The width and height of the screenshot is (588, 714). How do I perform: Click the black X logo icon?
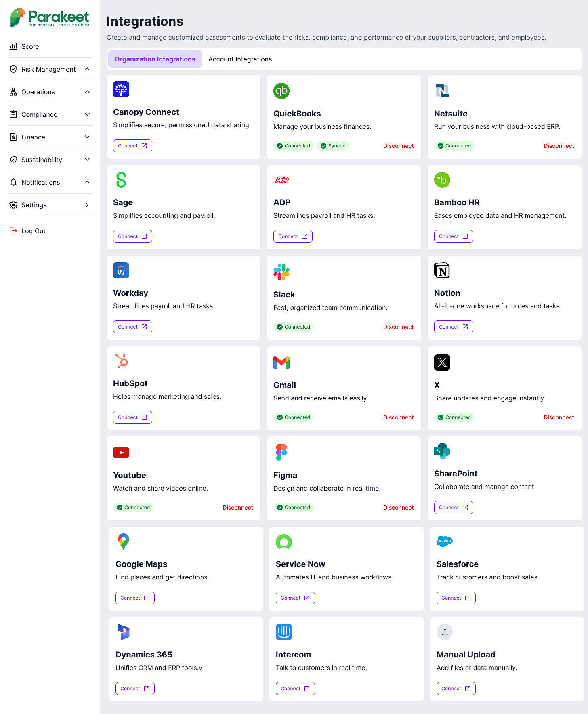click(442, 362)
